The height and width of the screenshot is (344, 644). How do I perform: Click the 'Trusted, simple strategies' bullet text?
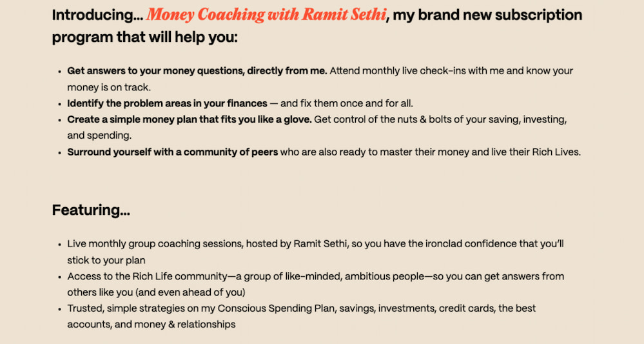click(x=129, y=309)
